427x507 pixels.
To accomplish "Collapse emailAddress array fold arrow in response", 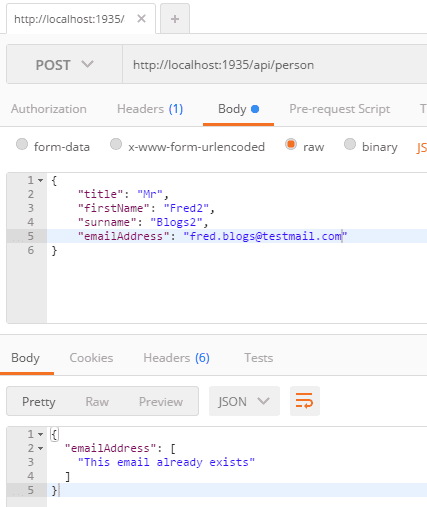I will [x=40, y=448].
